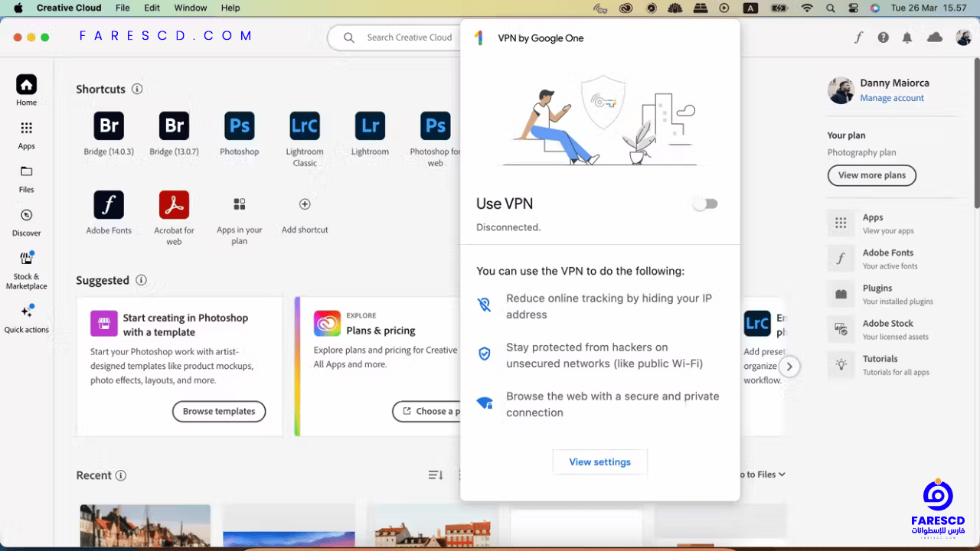Open Files in left sidebar
Image resolution: width=980 pixels, height=551 pixels.
[x=27, y=178]
